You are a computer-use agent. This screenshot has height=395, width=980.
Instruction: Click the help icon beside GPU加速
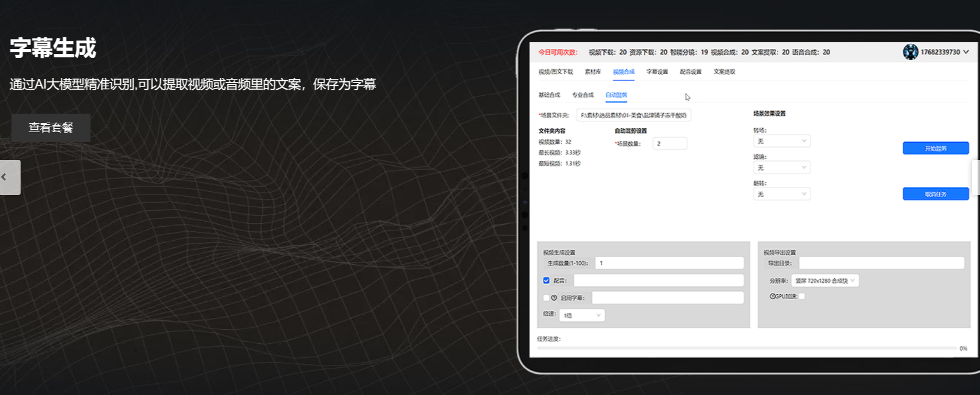click(773, 296)
